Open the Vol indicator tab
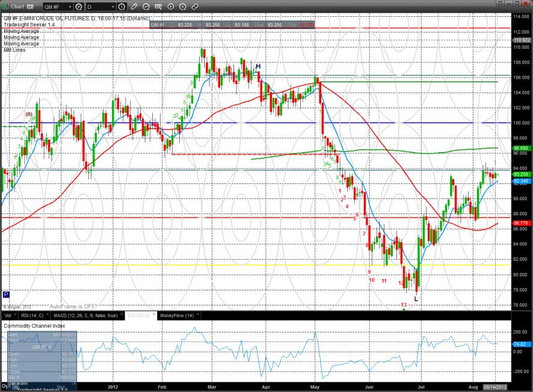Viewport: 533px width, 392px height. 8,315
